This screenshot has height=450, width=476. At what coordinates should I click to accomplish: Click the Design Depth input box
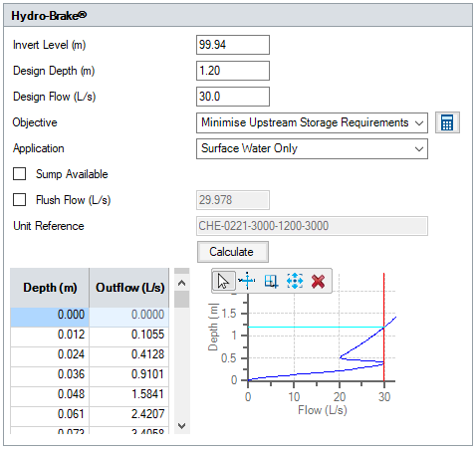pyautogui.click(x=233, y=71)
